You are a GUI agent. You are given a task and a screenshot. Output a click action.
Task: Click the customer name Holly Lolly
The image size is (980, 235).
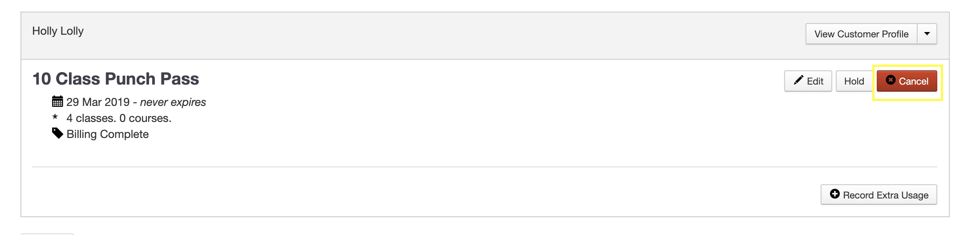coord(58,31)
